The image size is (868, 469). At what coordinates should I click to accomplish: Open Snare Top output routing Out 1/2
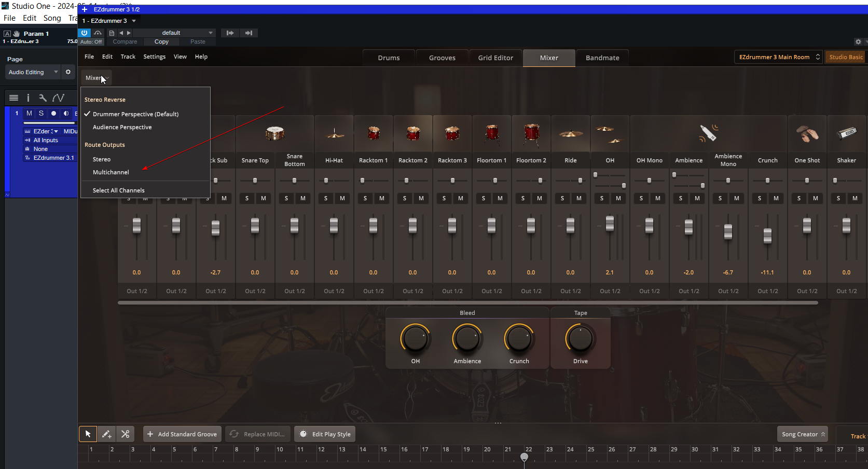255,291
